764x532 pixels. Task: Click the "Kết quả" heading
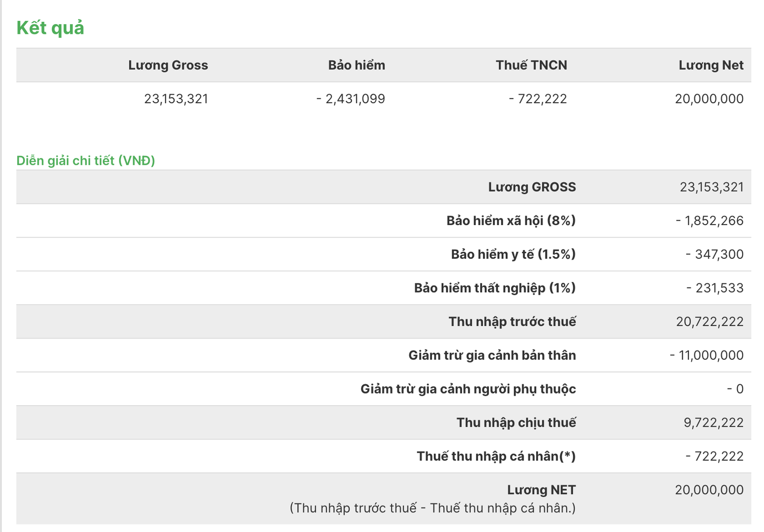[50, 28]
